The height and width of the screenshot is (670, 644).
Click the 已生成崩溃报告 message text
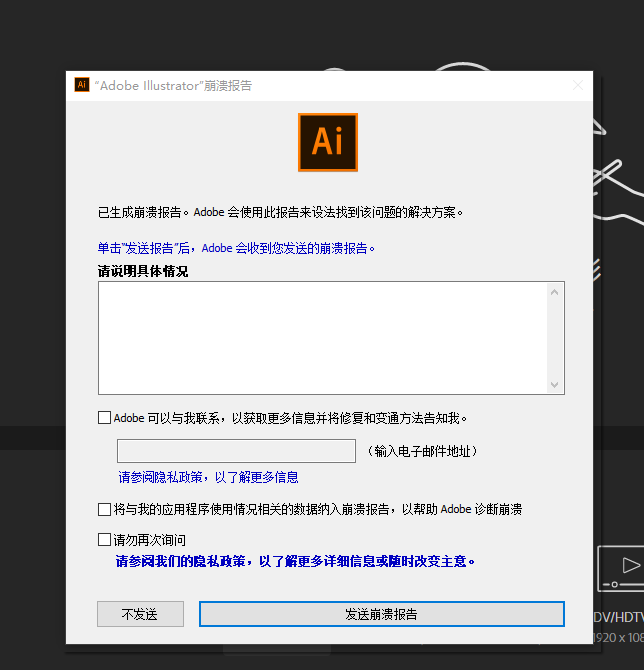(280, 212)
